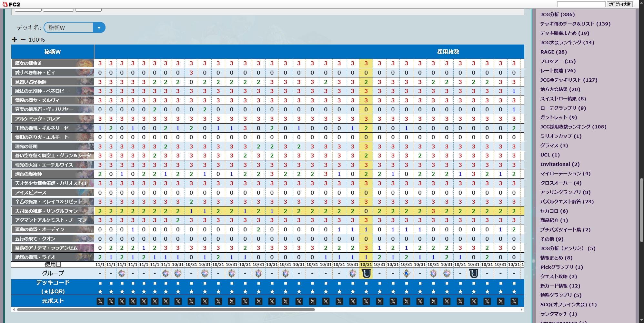Click the 愛すべき相棒・ビィ card row label
The height and width of the screenshot is (323, 644).
[x=53, y=73]
